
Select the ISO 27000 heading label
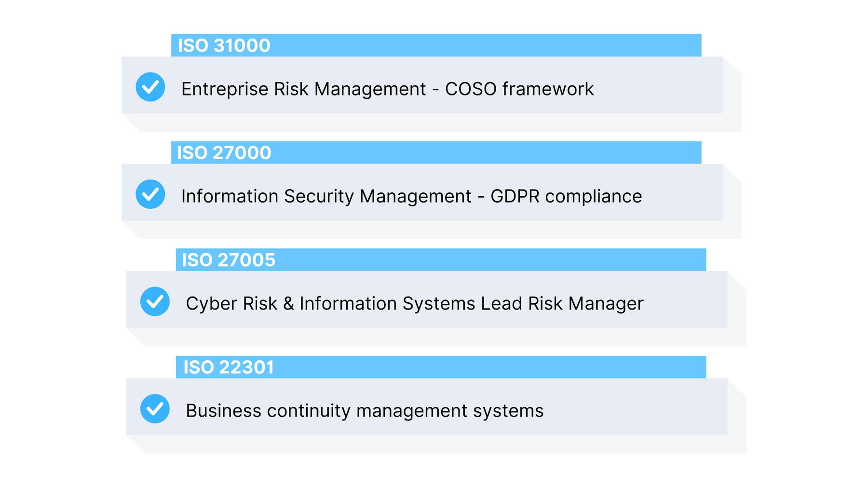click(224, 153)
